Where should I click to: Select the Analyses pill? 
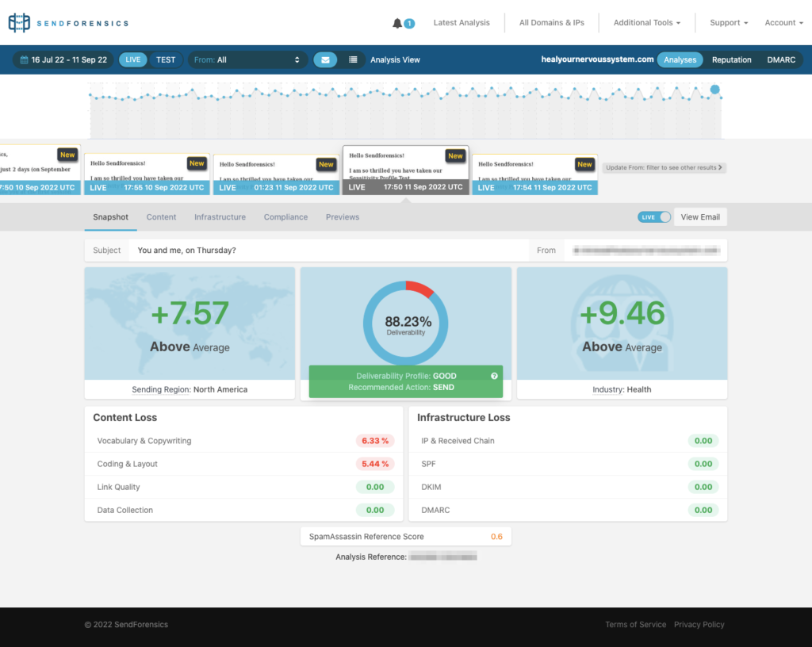(x=680, y=59)
